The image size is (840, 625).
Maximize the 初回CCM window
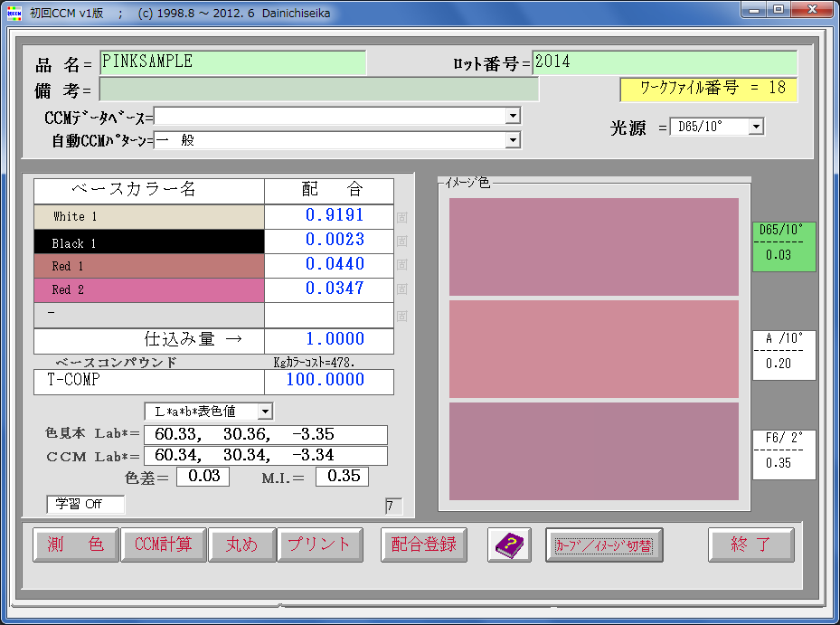(779, 10)
